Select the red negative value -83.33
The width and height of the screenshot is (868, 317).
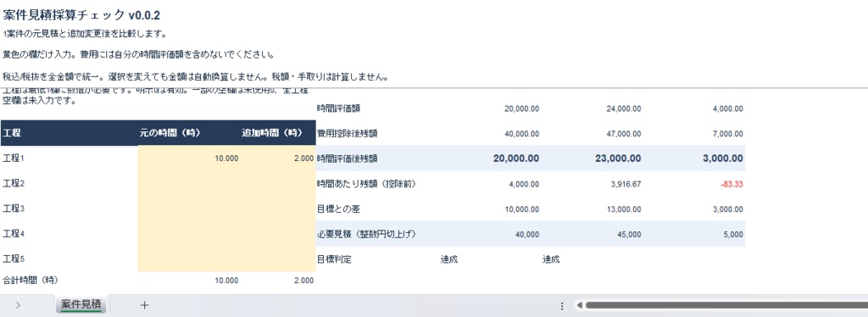click(x=732, y=184)
